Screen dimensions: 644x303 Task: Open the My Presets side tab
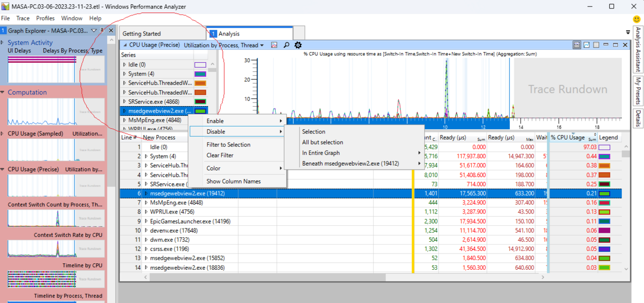click(x=638, y=91)
